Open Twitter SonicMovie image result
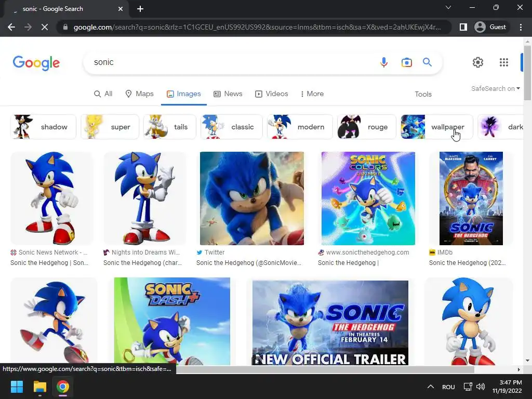 coord(252,198)
